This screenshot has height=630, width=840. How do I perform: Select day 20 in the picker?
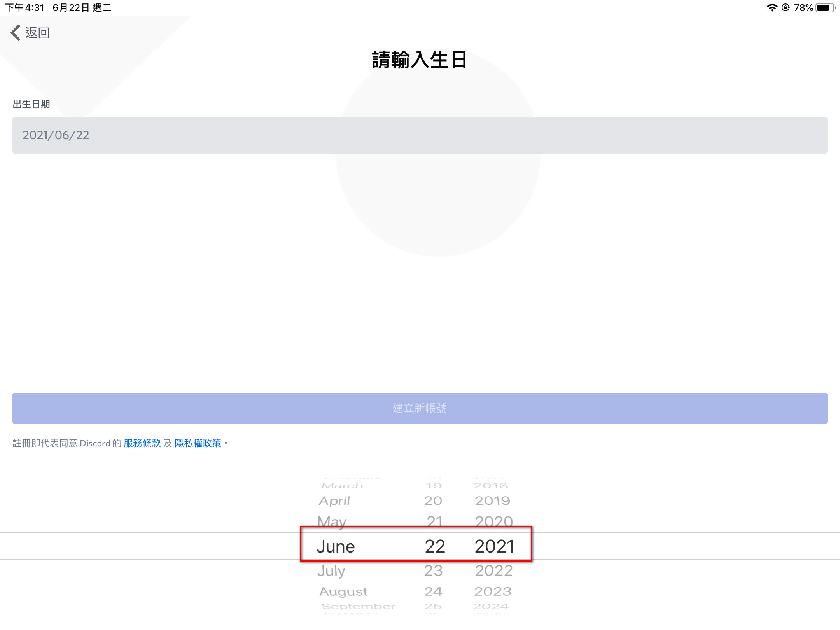pyautogui.click(x=433, y=501)
